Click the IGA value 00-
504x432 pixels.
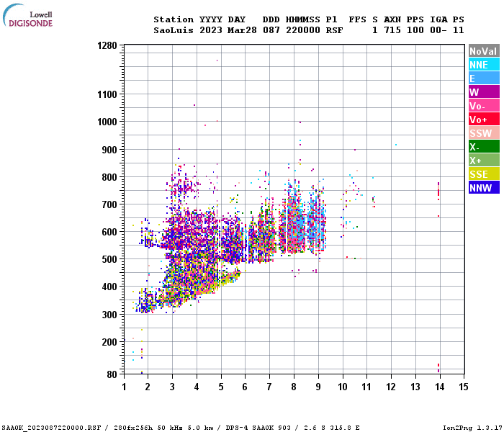(438, 30)
